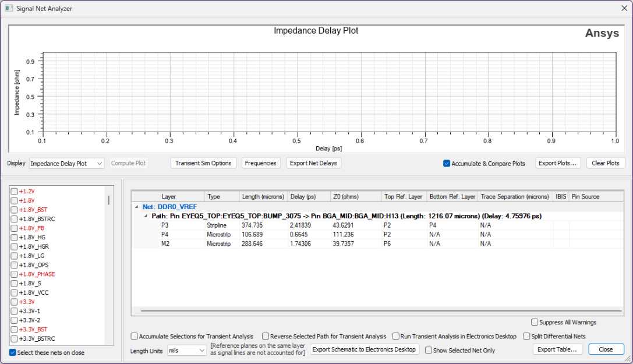Click Export Net Delays button

coord(314,163)
